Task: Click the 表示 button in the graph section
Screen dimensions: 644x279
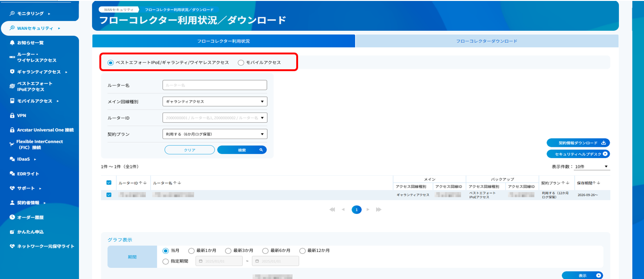Action: pyautogui.click(x=582, y=275)
